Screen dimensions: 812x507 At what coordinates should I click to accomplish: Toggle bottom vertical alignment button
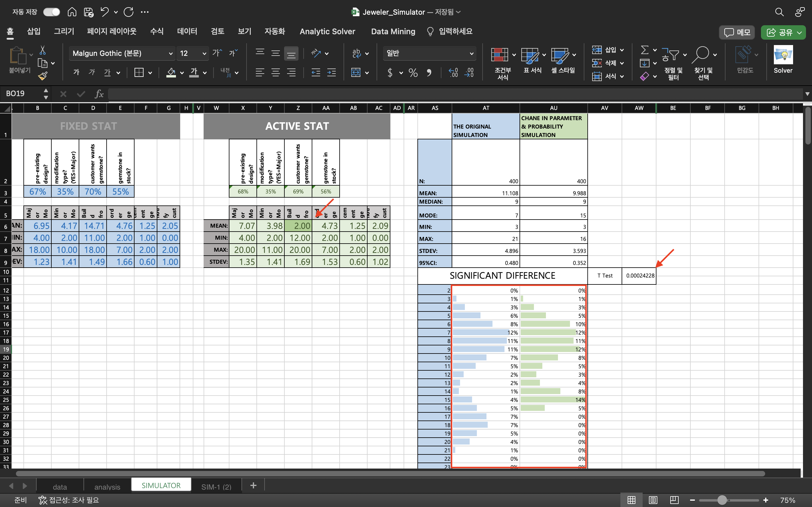[291, 53]
